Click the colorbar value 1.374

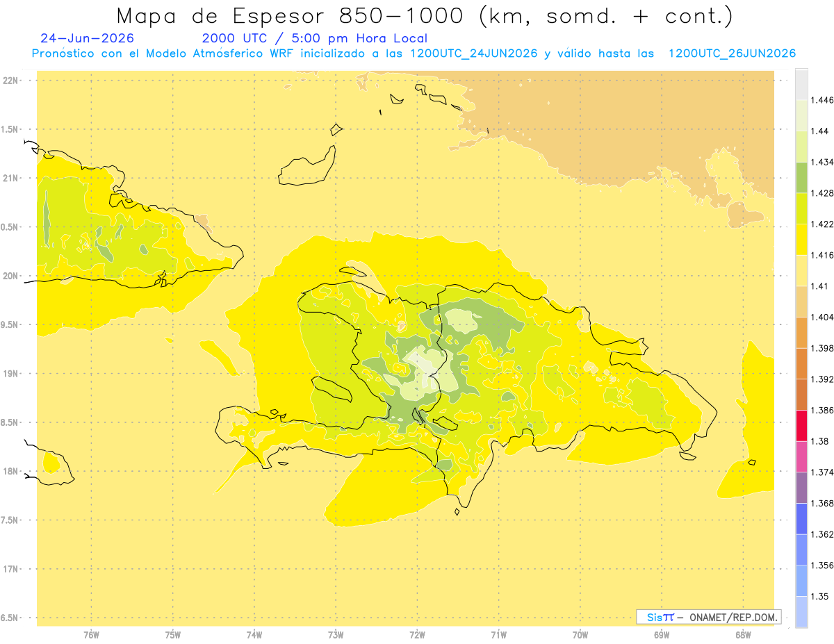pos(822,472)
